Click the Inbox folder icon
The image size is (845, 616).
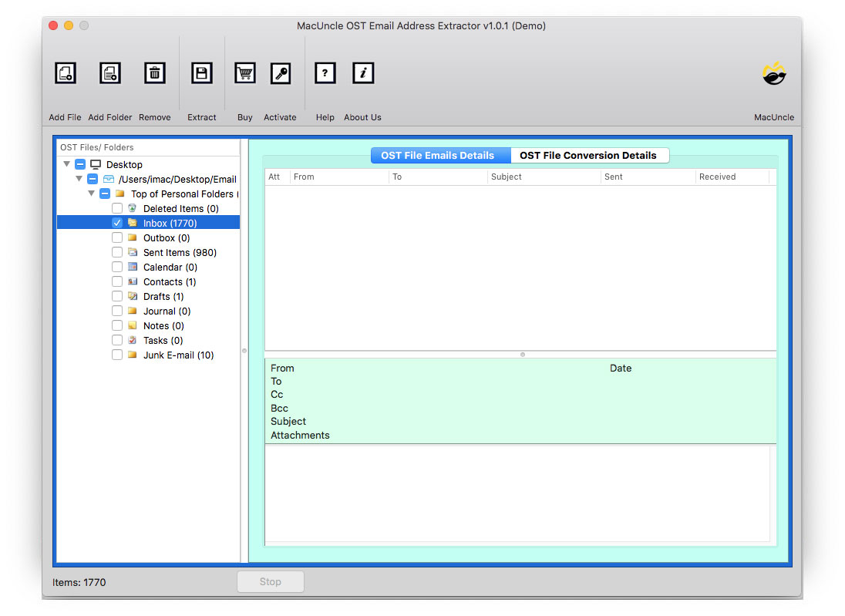132,223
